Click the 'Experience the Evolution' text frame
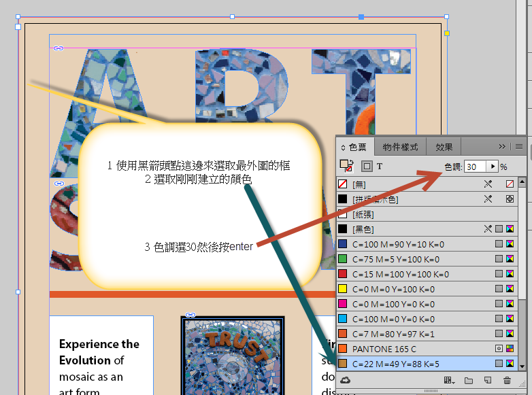 point(101,356)
